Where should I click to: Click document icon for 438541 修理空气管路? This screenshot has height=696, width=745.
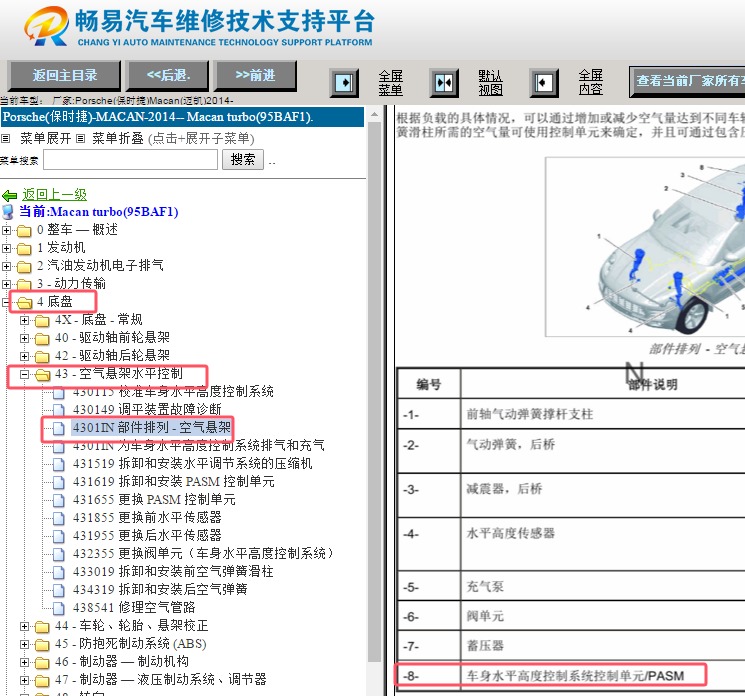[x=59, y=608]
